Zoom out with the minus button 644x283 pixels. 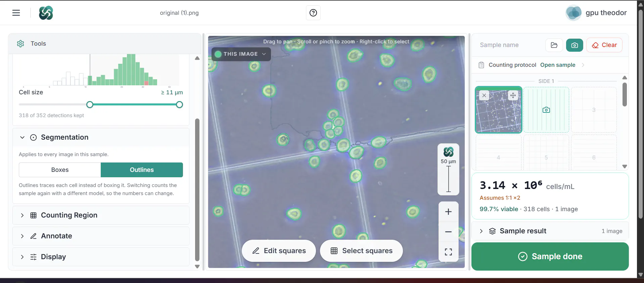coord(448,232)
